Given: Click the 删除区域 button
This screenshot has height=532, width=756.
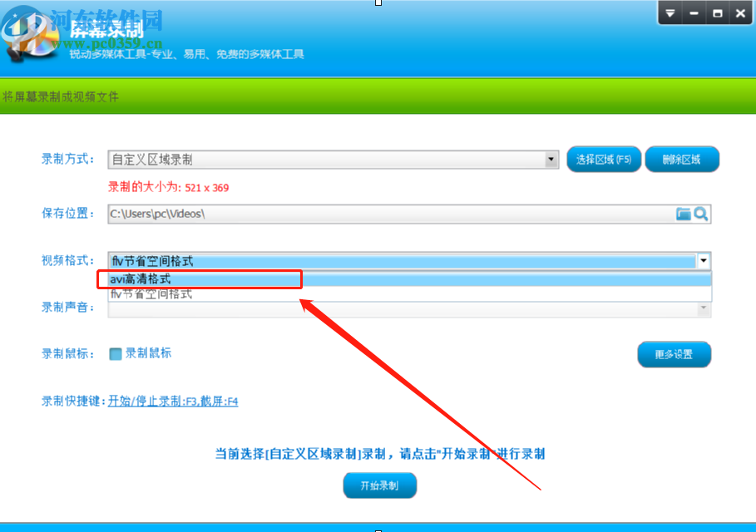Looking at the screenshot, I should [x=682, y=160].
